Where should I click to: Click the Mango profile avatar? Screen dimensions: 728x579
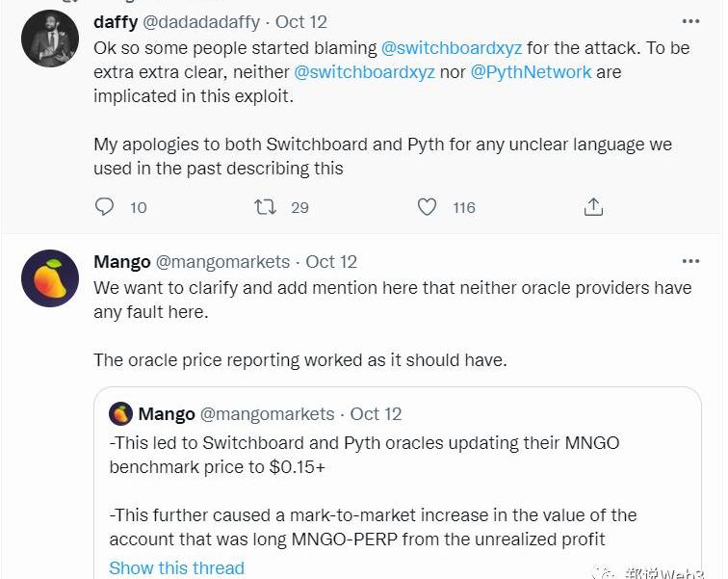pyautogui.click(x=50, y=278)
